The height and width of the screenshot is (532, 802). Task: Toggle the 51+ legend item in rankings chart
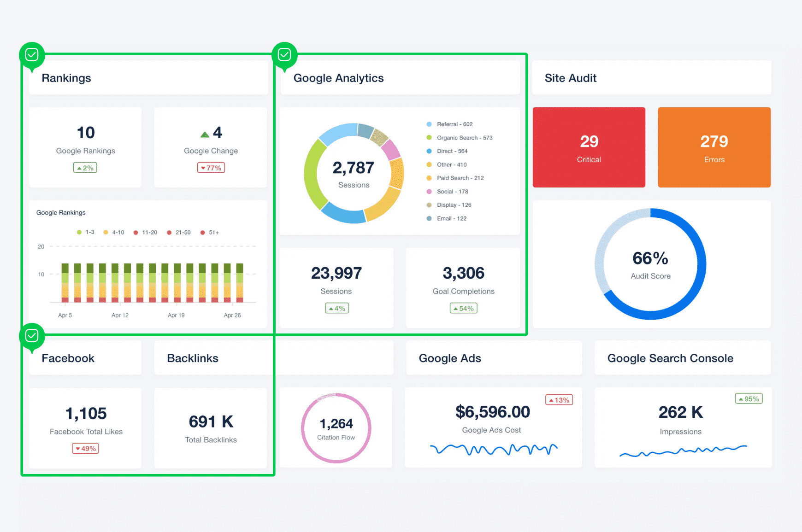pyautogui.click(x=210, y=233)
